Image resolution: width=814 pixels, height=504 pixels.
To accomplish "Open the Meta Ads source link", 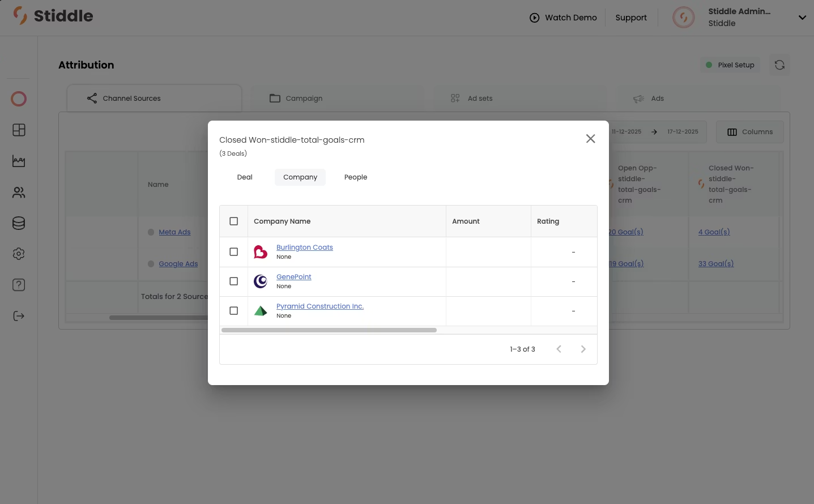I will [174, 232].
